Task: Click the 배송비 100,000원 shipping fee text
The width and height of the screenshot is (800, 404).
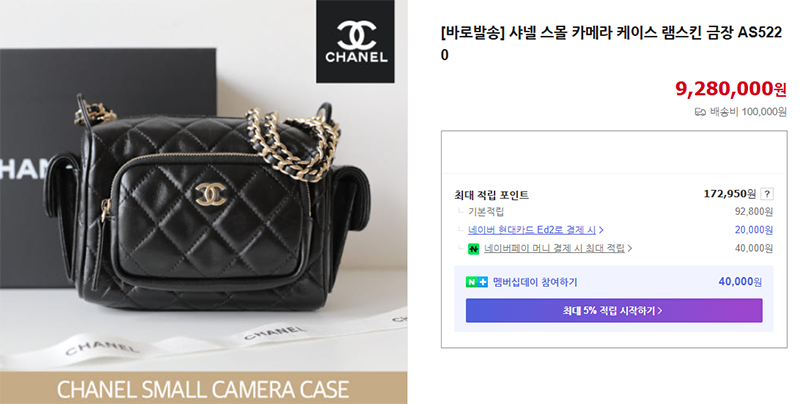Action: click(748, 112)
